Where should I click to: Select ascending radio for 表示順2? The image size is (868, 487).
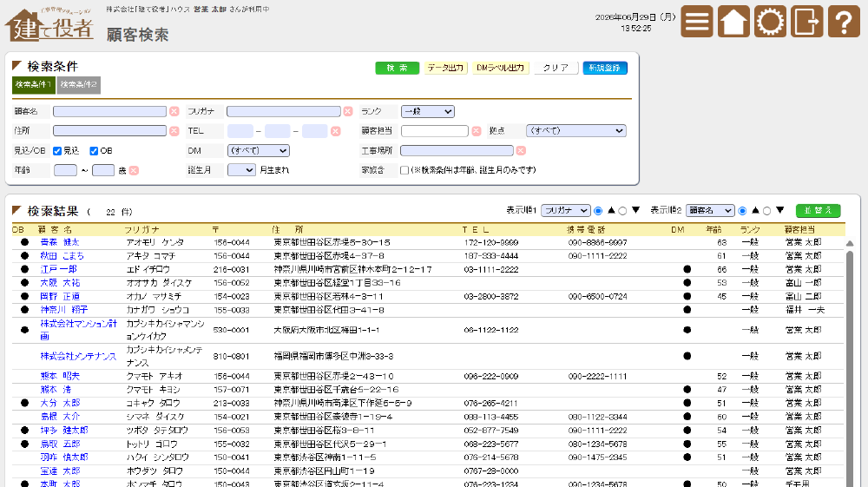(742, 211)
